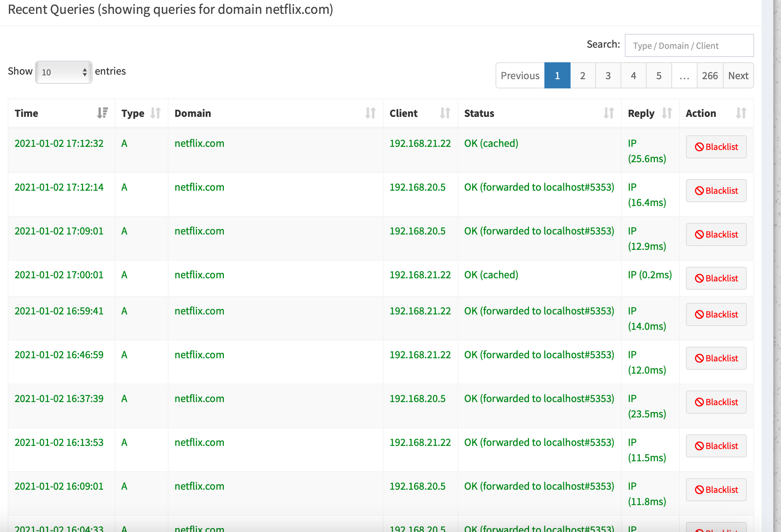The width and height of the screenshot is (781, 532).
Task: Blacklist the 16:46:59 netflix.com query
Action: pyautogui.click(x=716, y=358)
